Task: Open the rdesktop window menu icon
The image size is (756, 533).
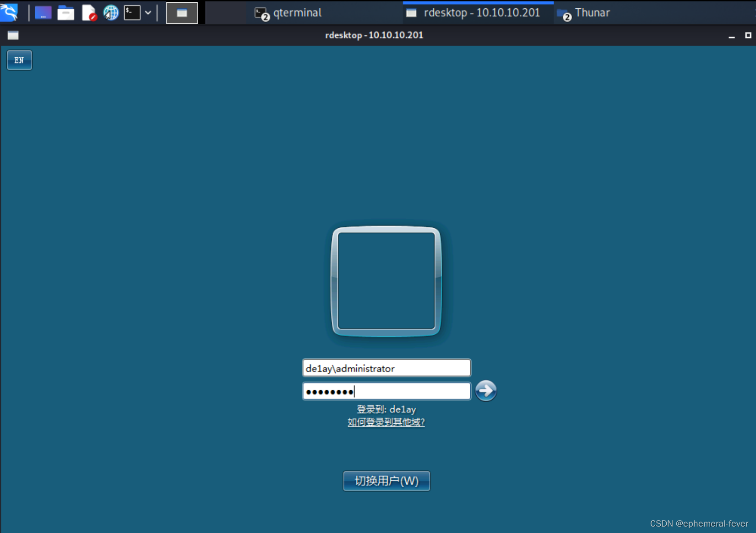Action: 13,35
